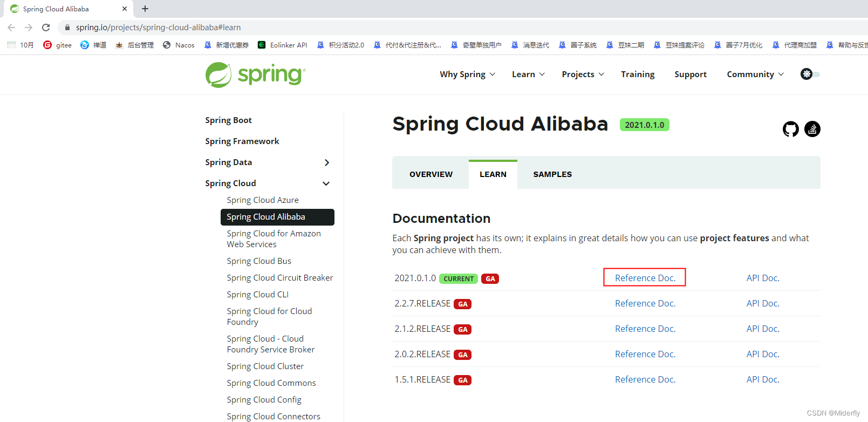
Task: Open Spring Cloud Bus in sidebar
Action: 259,261
